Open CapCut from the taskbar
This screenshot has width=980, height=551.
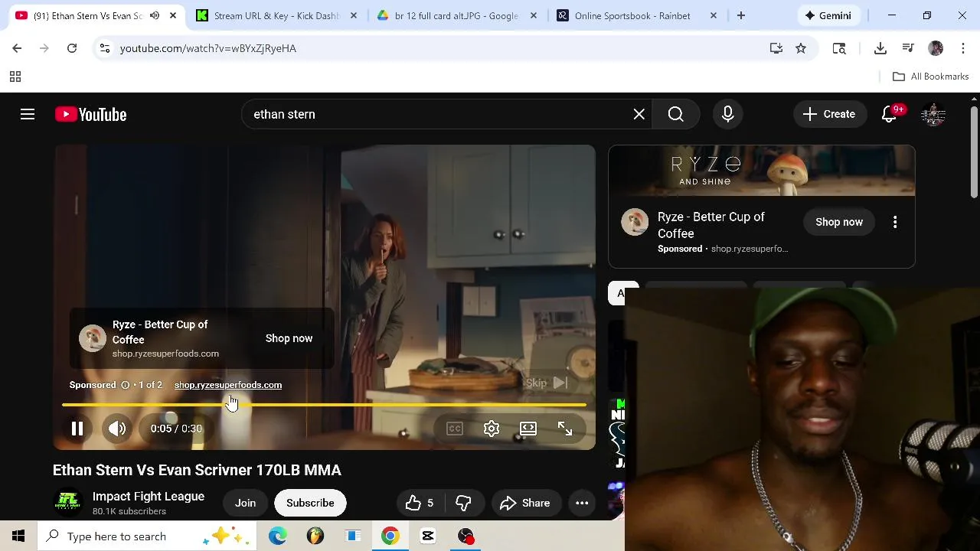428,536
